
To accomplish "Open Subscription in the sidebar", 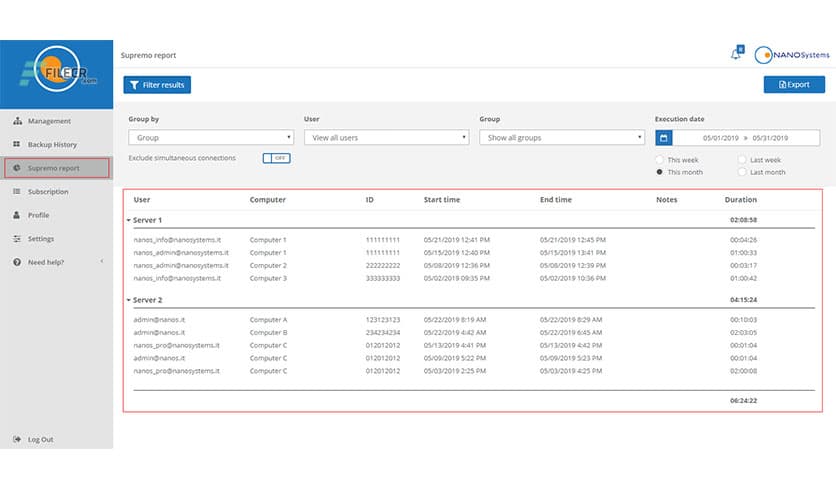I will (48, 191).
